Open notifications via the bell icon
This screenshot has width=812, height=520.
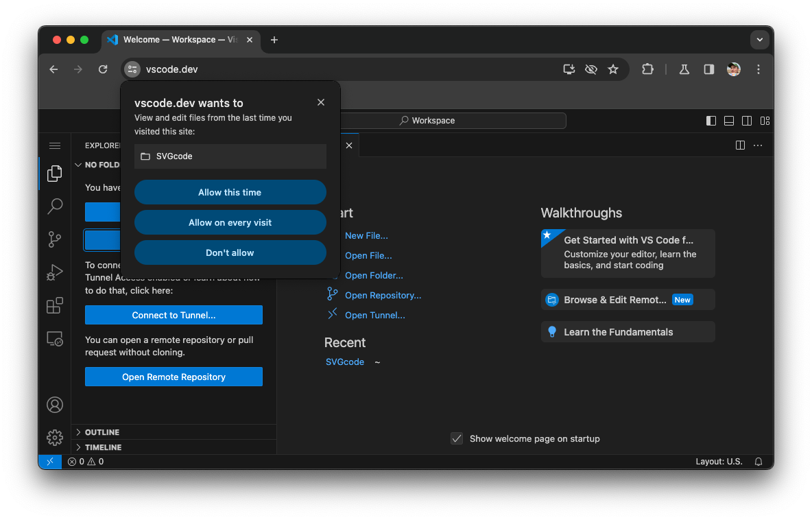click(758, 461)
